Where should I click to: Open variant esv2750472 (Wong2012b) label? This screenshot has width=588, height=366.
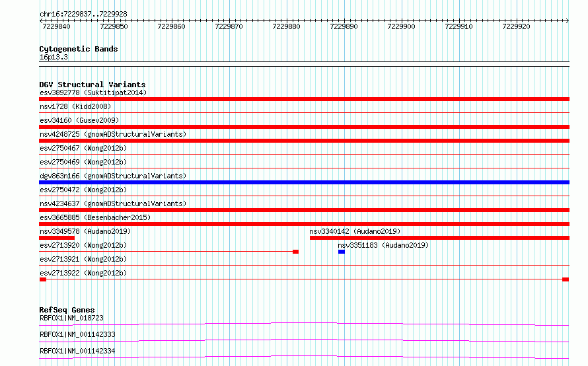[x=83, y=190]
